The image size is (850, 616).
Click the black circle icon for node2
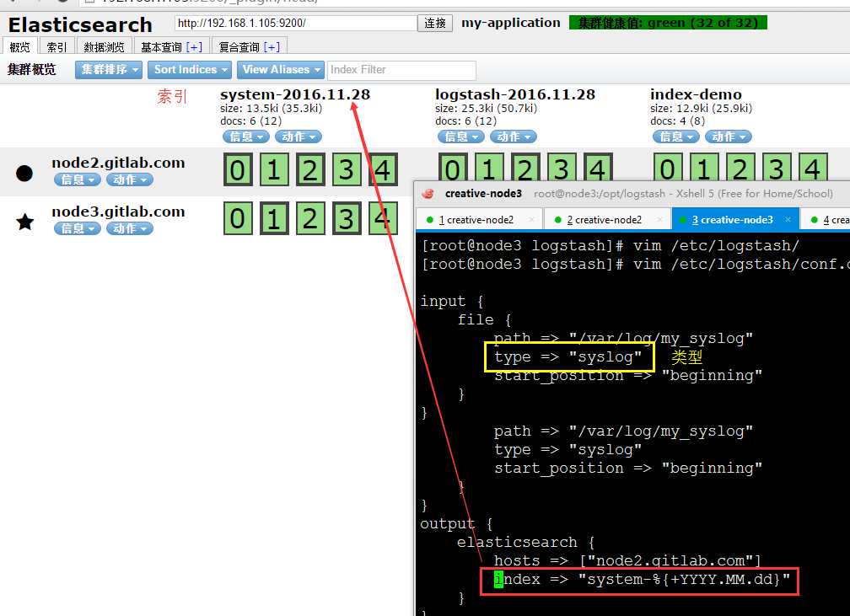(x=24, y=174)
